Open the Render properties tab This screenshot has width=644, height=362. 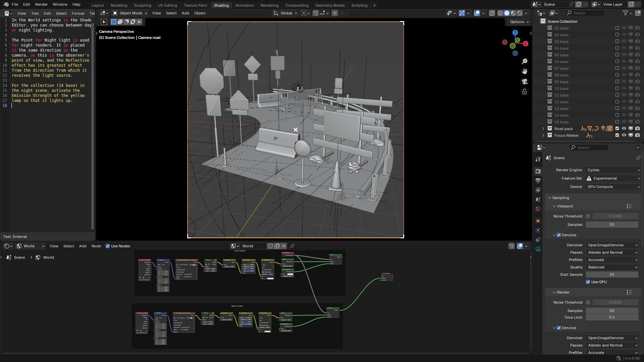click(538, 171)
